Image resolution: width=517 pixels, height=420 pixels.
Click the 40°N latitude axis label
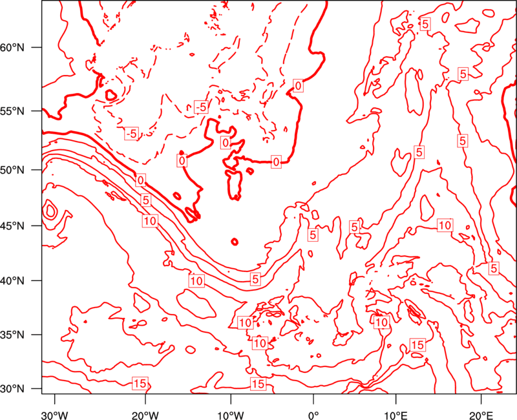coord(12,281)
